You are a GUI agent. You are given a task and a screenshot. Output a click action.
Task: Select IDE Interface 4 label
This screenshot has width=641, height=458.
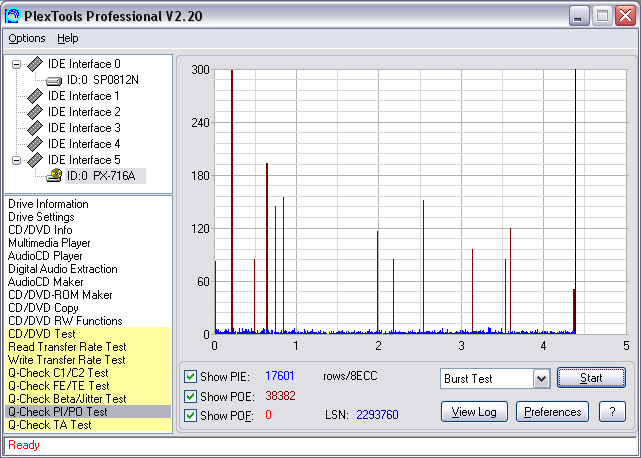click(x=84, y=144)
